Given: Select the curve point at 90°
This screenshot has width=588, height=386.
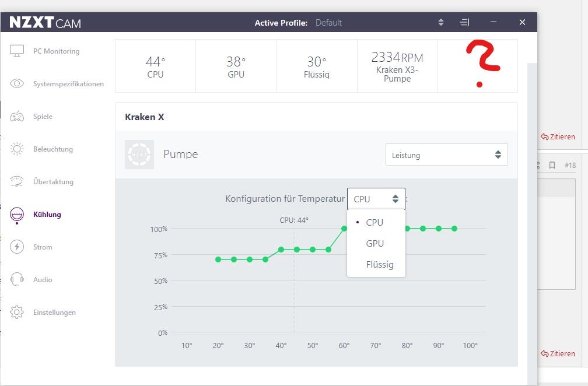Looking at the screenshot, I should tap(439, 229).
